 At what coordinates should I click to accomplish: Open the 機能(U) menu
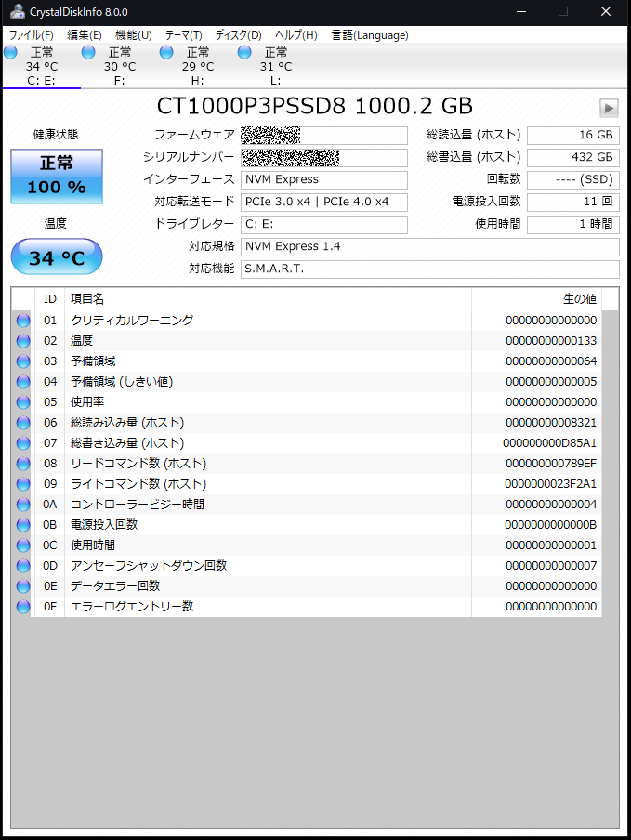[134, 35]
